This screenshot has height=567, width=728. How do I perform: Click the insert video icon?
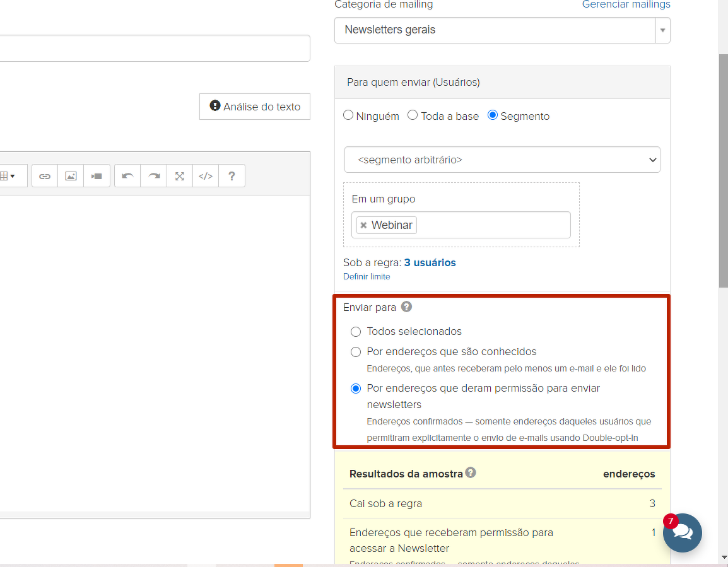tap(97, 176)
